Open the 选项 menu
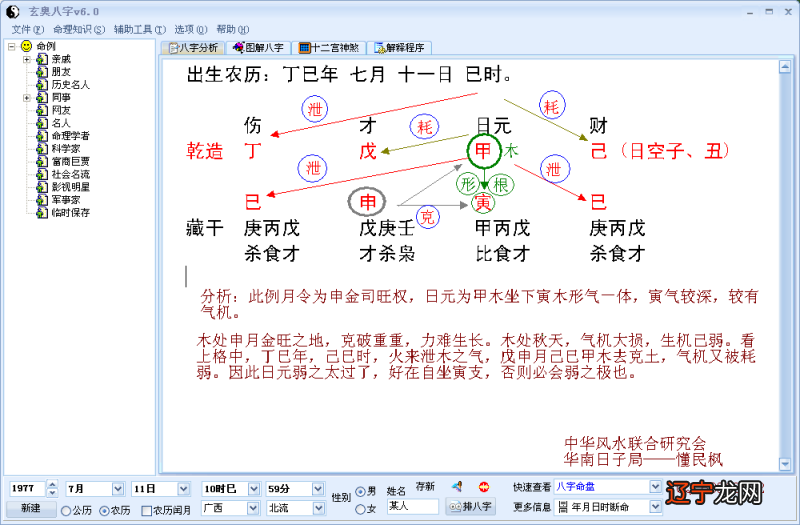 (190, 30)
